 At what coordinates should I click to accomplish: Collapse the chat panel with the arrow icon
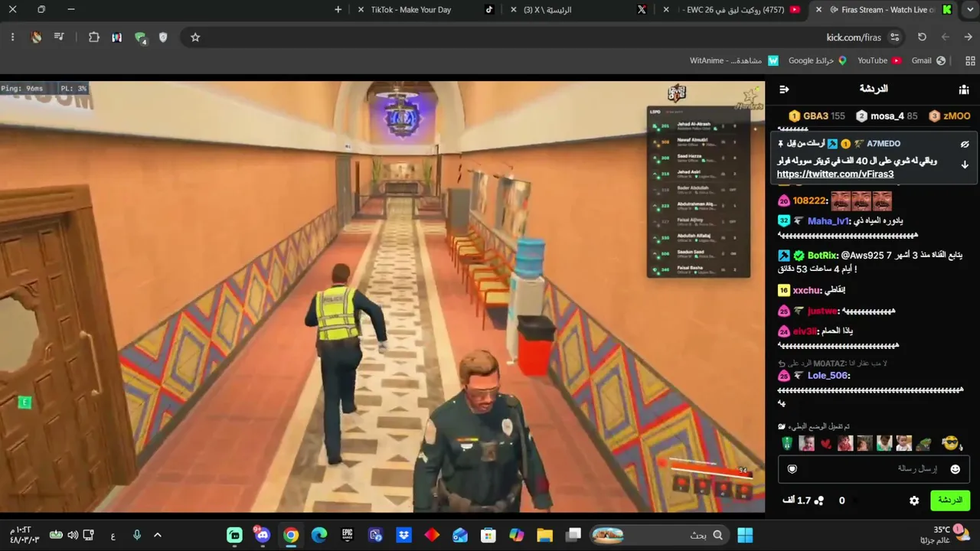point(784,90)
